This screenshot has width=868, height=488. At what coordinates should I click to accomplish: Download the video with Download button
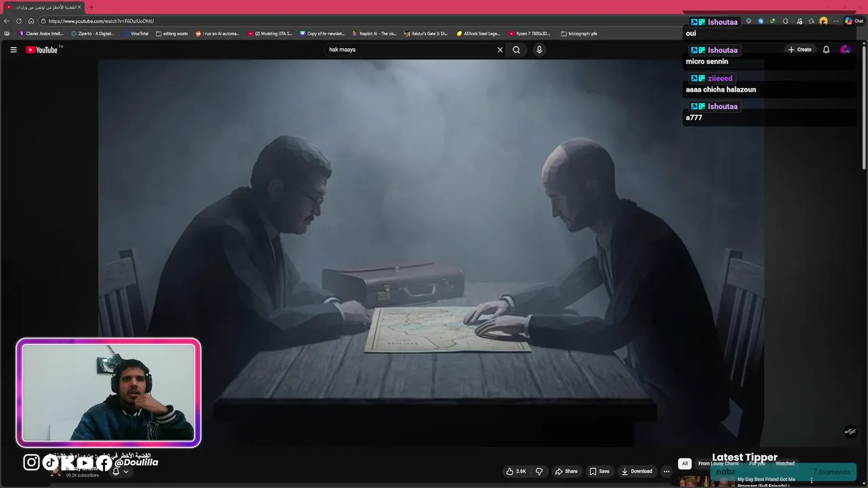pyautogui.click(x=637, y=471)
